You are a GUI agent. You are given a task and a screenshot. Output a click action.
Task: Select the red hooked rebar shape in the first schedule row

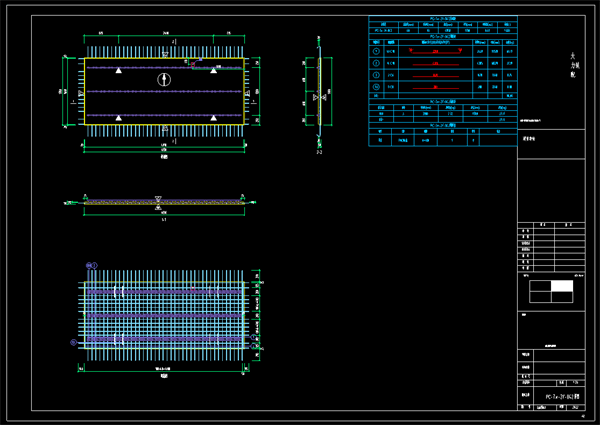[435, 51]
